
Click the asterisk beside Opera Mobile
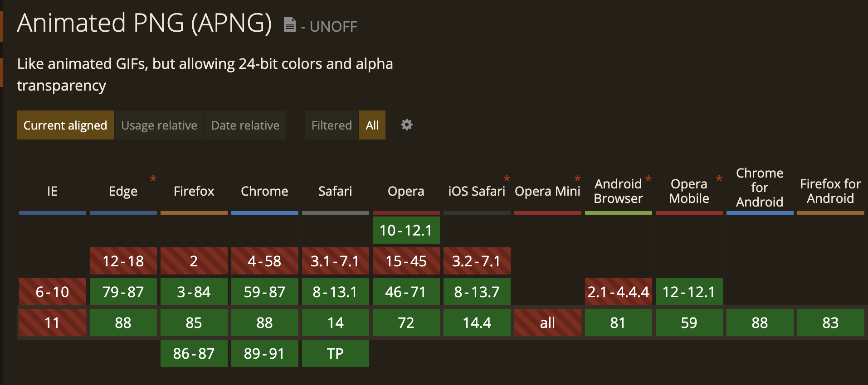pos(719,178)
